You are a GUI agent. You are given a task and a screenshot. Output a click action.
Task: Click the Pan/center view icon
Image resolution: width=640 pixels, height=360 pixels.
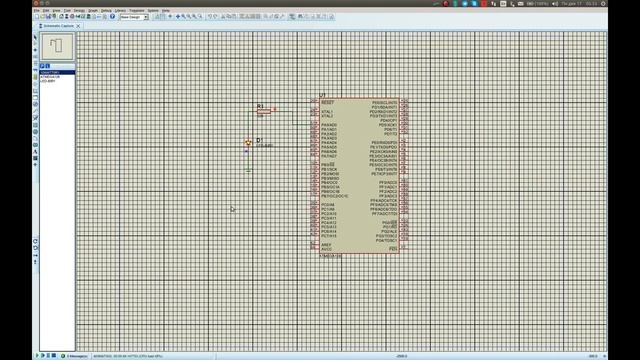(x=178, y=17)
